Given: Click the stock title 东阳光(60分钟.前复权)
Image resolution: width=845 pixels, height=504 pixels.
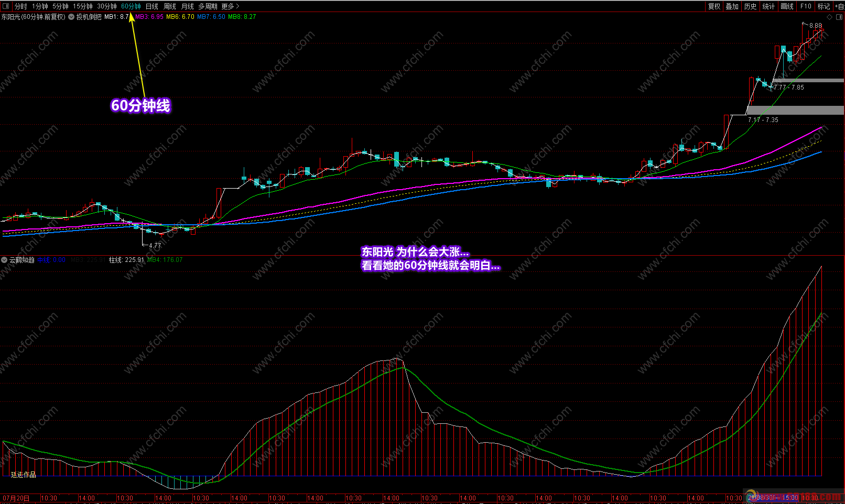Looking at the screenshot, I should click(33, 17).
